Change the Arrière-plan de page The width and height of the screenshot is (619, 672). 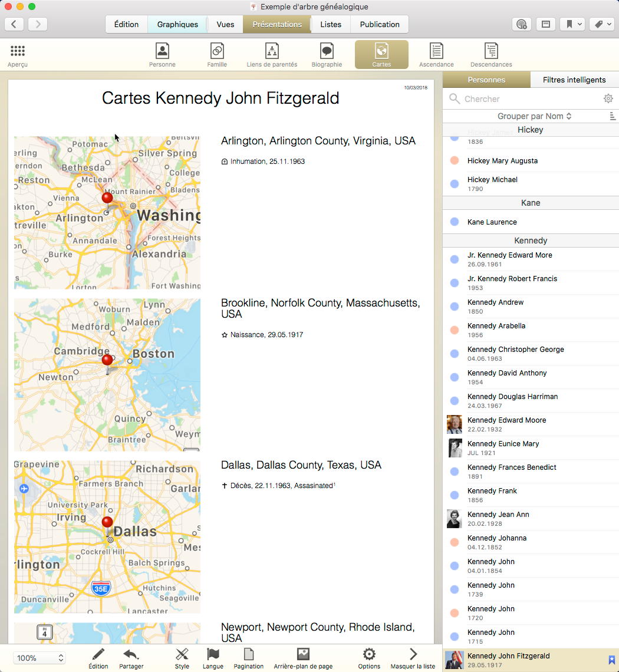[303, 658]
